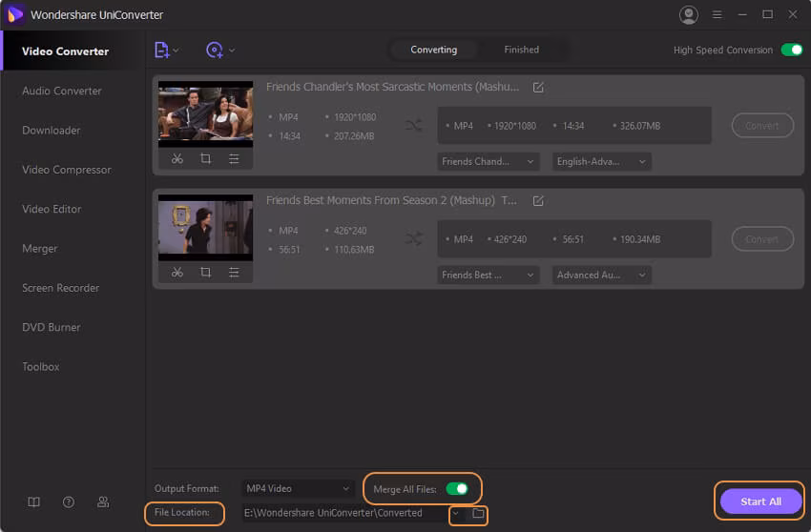Open the Advanced Au... audio dropdown

point(601,275)
